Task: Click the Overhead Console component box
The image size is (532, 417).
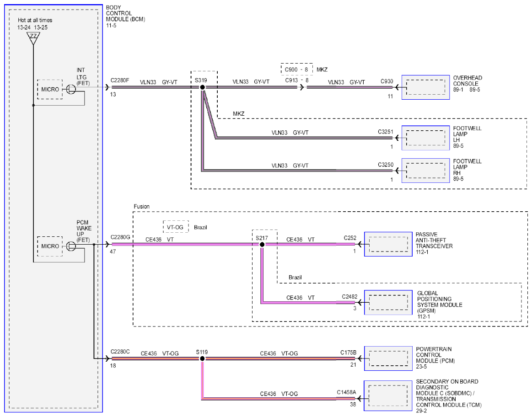Action: [x=425, y=87]
